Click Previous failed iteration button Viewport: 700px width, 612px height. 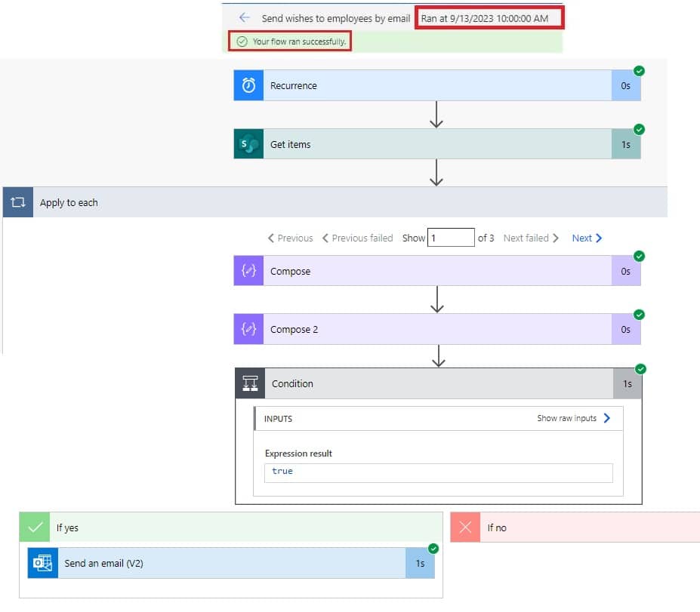[358, 238]
